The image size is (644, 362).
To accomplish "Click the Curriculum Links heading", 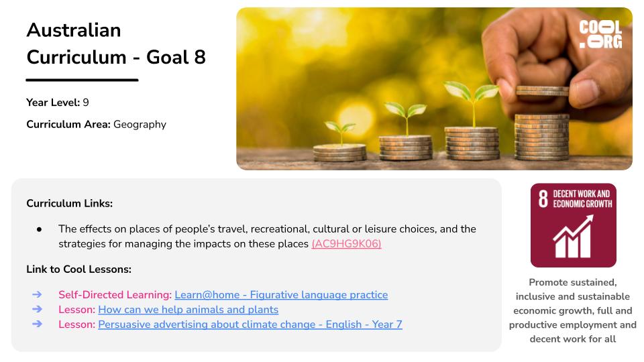I will 69,204.
